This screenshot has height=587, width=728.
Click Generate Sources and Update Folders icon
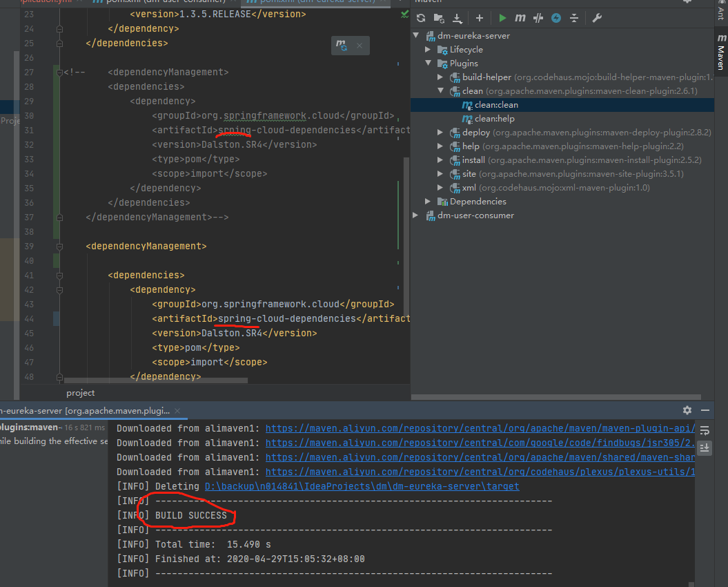click(439, 18)
